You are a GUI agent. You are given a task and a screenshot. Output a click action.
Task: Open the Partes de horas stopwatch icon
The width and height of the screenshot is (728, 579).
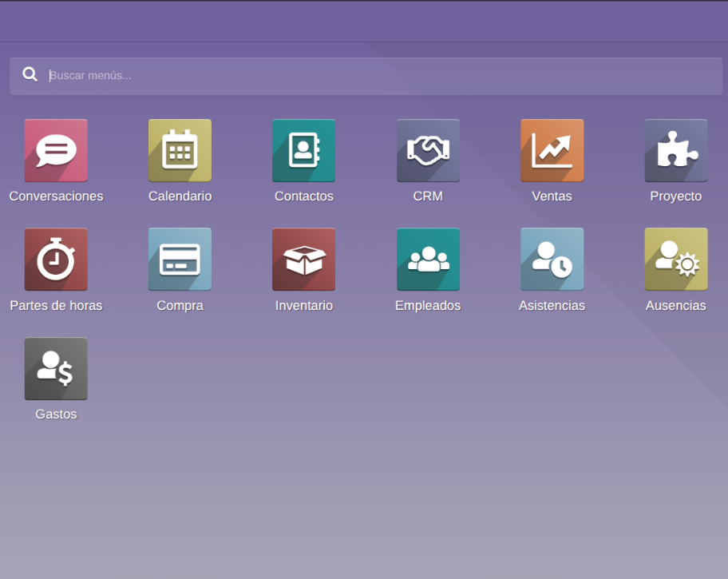[x=56, y=260]
